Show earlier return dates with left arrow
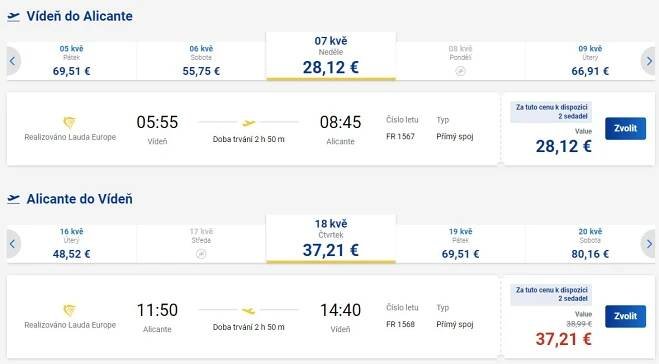This screenshot has width=659, height=364. click(13, 244)
